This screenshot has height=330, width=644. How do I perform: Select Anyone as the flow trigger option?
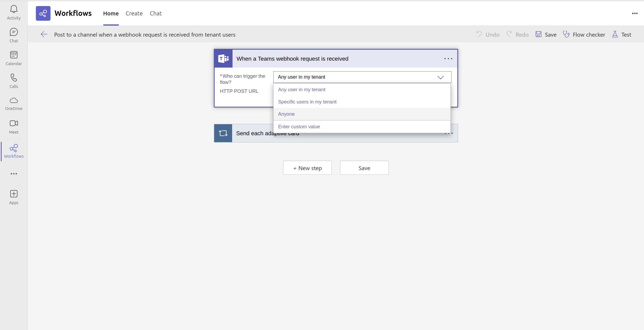point(286,114)
